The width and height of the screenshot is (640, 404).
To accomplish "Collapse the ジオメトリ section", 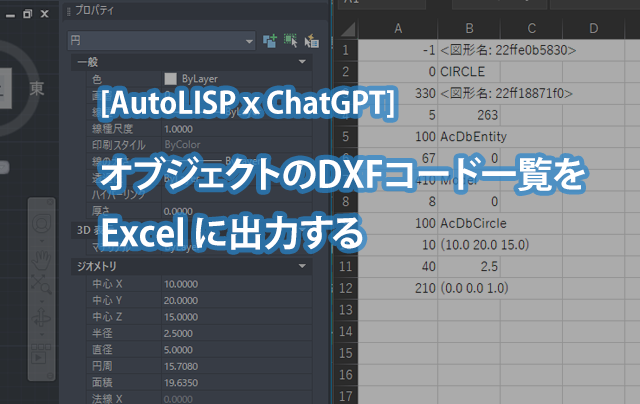I will (x=303, y=267).
